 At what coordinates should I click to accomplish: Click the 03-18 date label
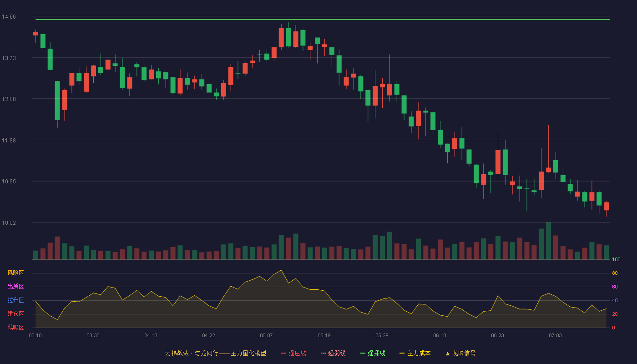pyautogui.click(x=35, y=335)
